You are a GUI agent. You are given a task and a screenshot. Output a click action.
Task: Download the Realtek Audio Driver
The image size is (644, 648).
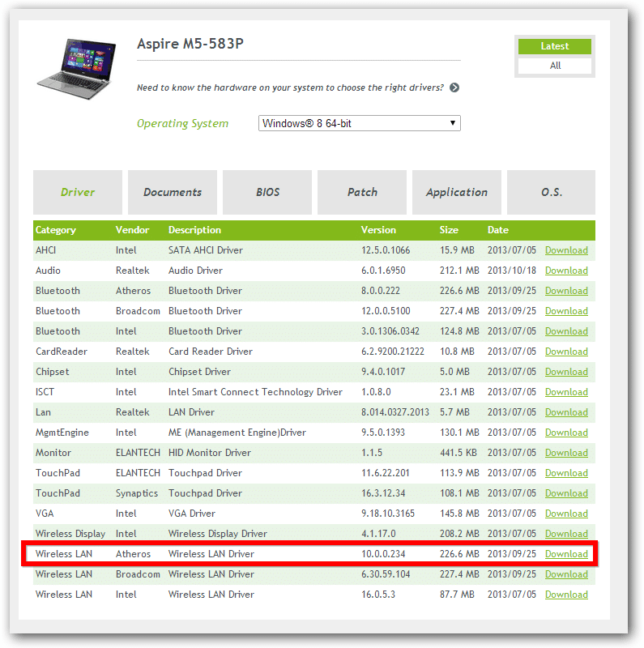tap(566, 271)
